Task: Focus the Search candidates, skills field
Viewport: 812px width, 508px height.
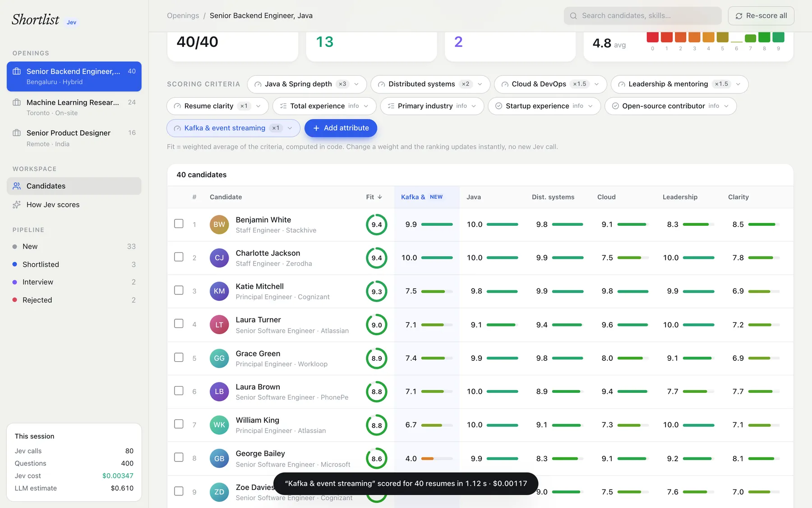Action: tap(642, 16)
